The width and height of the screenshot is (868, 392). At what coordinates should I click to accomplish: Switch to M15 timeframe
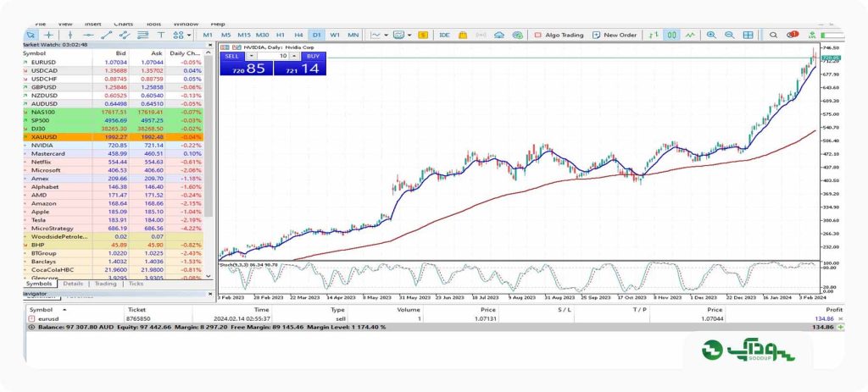pos(244,35)
